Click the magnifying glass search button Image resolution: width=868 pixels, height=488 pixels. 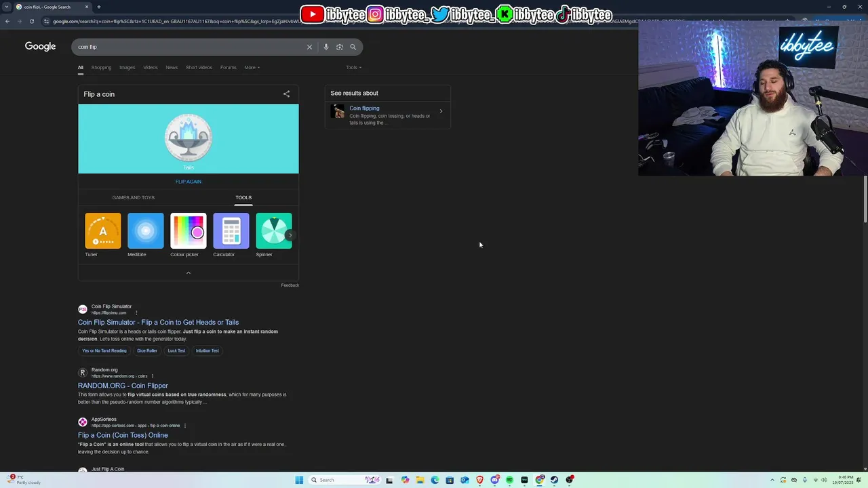click(353, 47)
